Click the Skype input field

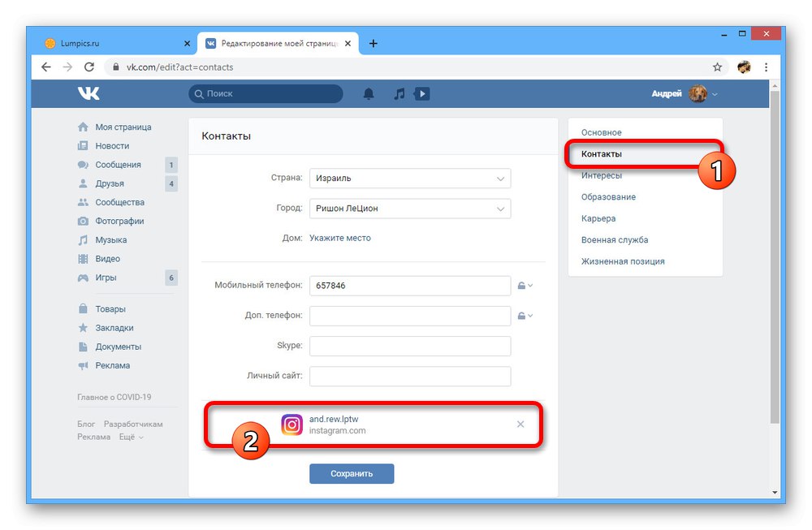(410, 346)
